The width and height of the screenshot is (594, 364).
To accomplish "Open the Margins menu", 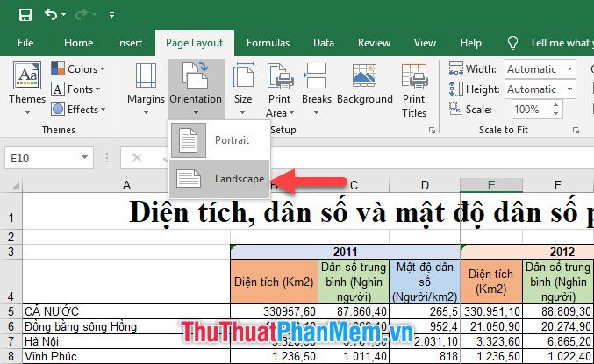I will (x=146, y=89).
